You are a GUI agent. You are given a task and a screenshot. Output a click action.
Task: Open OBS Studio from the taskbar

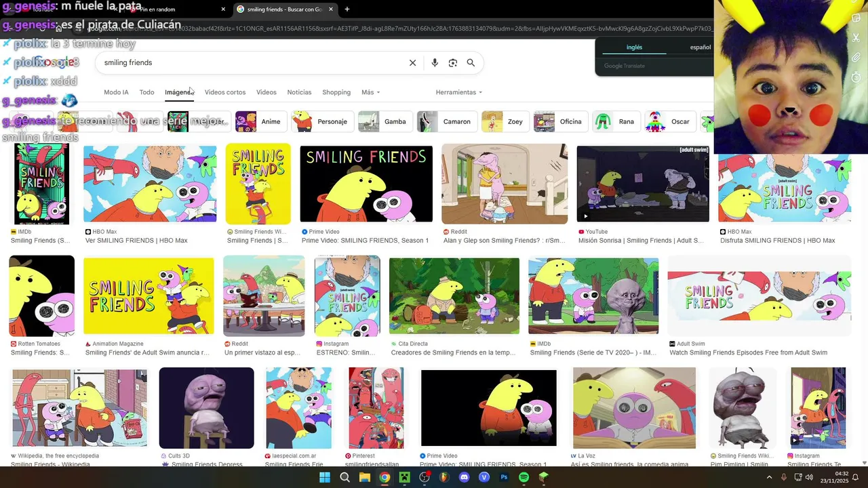tap(425, 477)
